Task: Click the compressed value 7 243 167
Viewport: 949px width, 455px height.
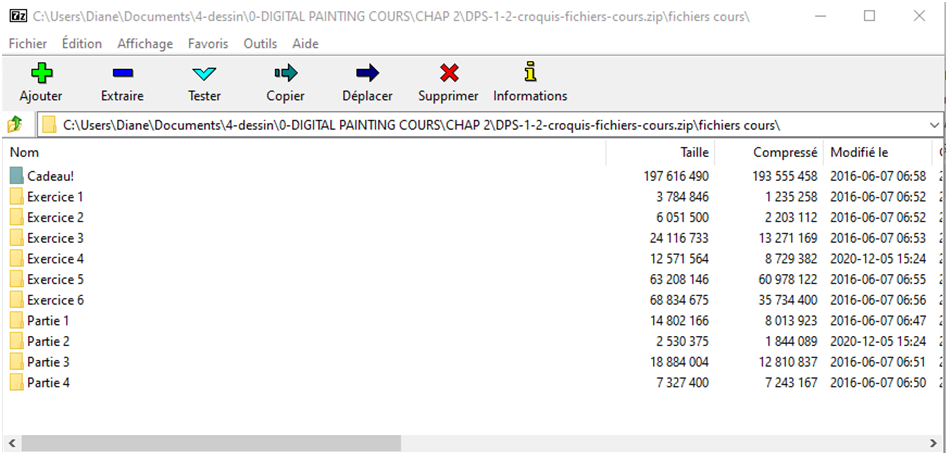Action: click(791, 382)
